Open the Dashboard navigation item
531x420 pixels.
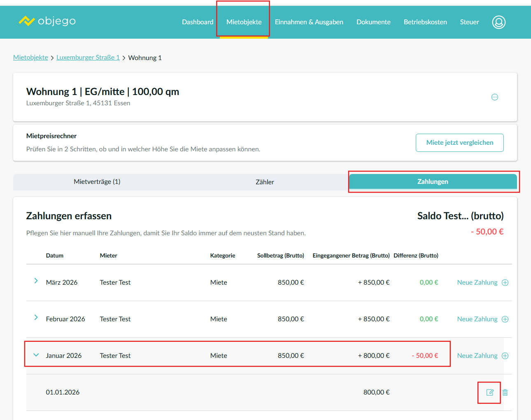tap(198, 22)
